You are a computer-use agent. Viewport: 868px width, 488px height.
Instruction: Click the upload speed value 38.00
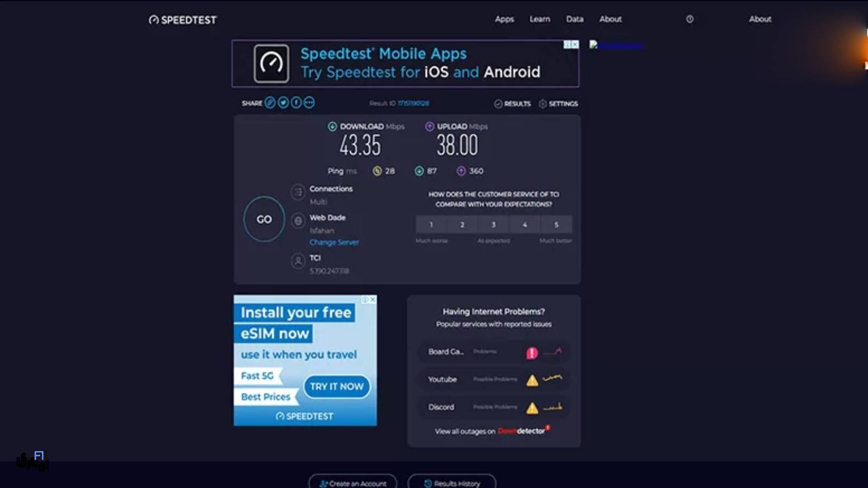click(457, 145)
